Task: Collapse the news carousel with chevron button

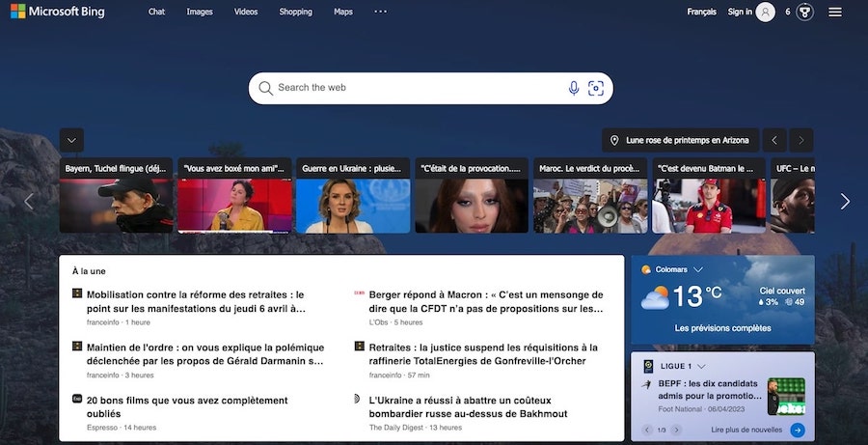Action: click(x=72, y=140)
